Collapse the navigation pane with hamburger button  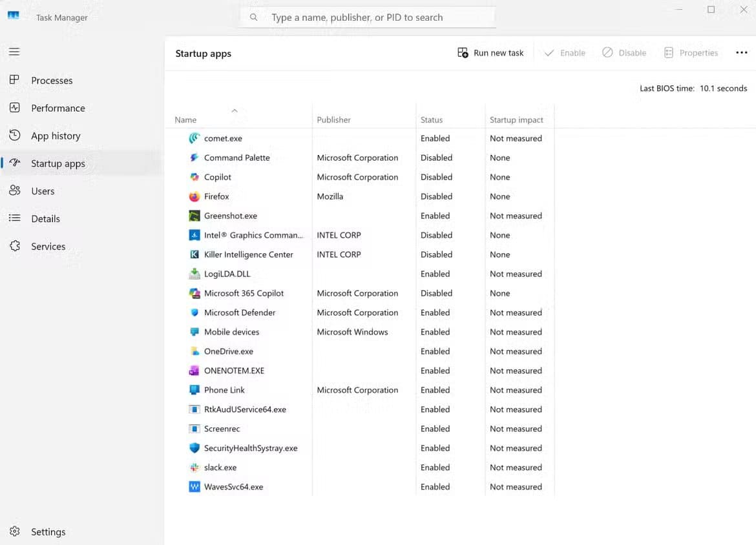click(x=14, y=52)
